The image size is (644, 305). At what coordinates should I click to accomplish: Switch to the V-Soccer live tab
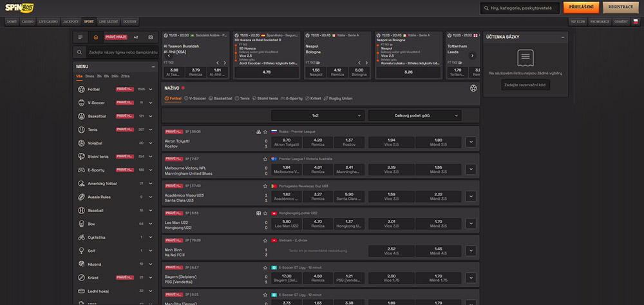coord(195,99)
